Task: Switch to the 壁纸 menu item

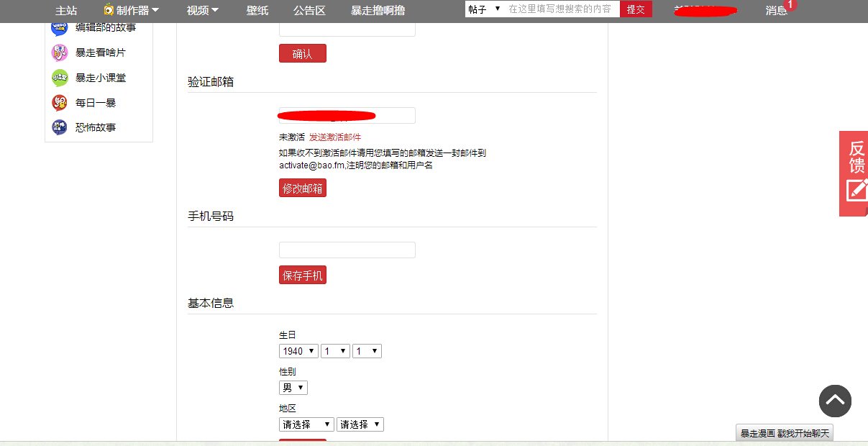Action: click(x=257, y=11)
